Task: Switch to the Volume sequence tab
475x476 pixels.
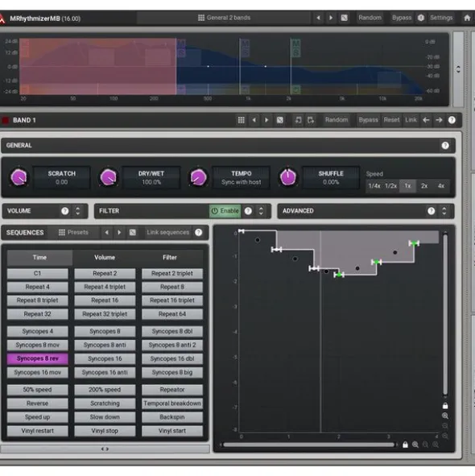Action: point(105,258)
